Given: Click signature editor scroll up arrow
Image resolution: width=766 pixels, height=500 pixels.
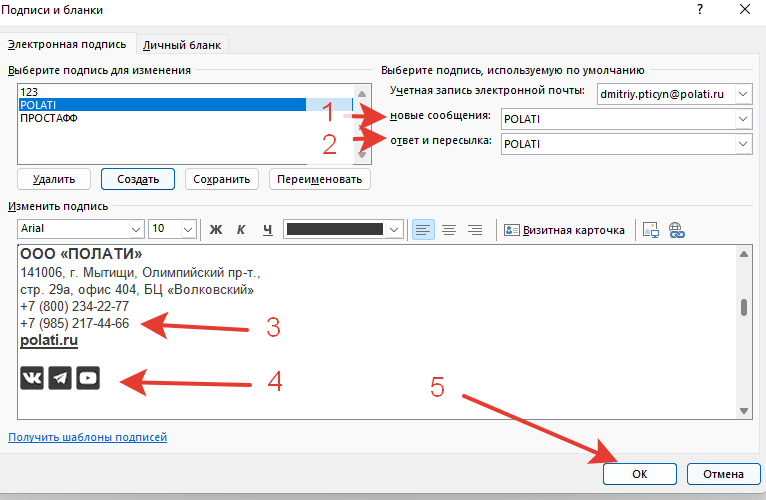Looking at the screenshot, I should 744,254.
